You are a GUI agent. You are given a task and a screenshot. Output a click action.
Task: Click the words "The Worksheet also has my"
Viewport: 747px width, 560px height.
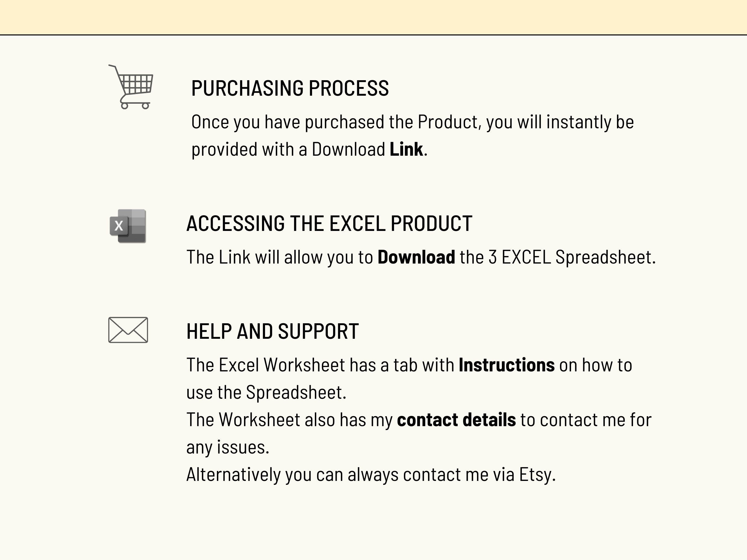[x=289, y=420]
